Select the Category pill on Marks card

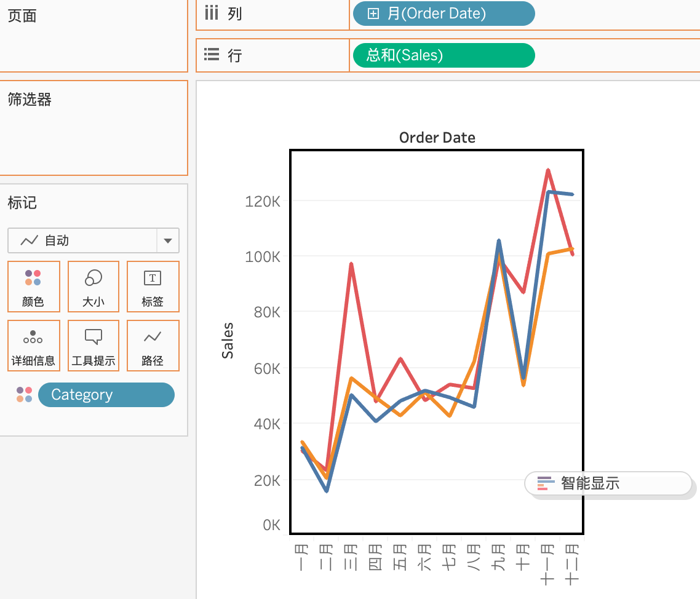106,395
